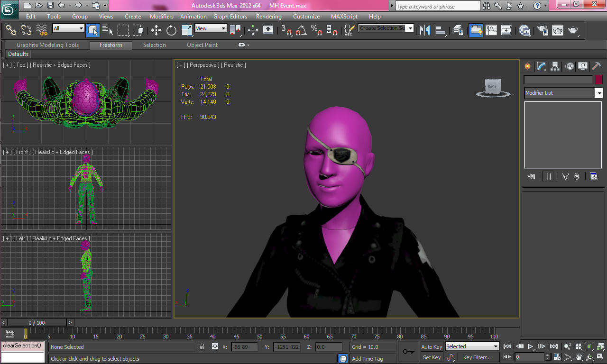Toggle the Auto Key button
This screenshot has width=607, height=364.
coord(432,347)
